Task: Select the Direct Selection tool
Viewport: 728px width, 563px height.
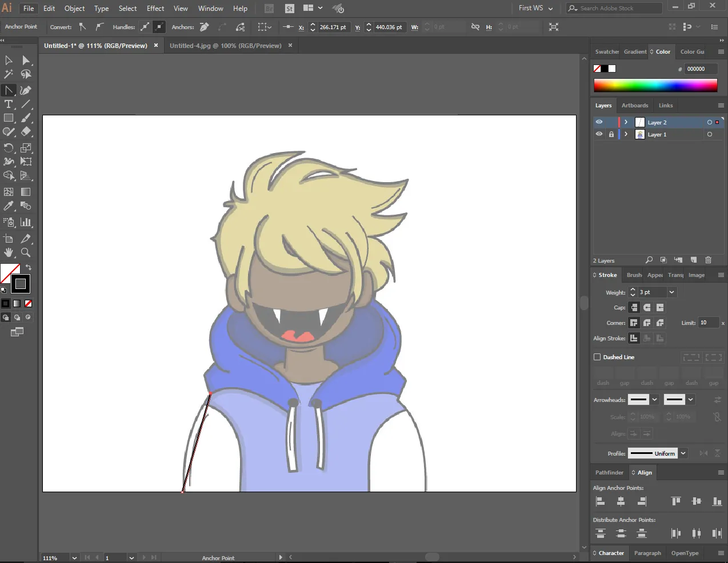Action: [26, 61]
